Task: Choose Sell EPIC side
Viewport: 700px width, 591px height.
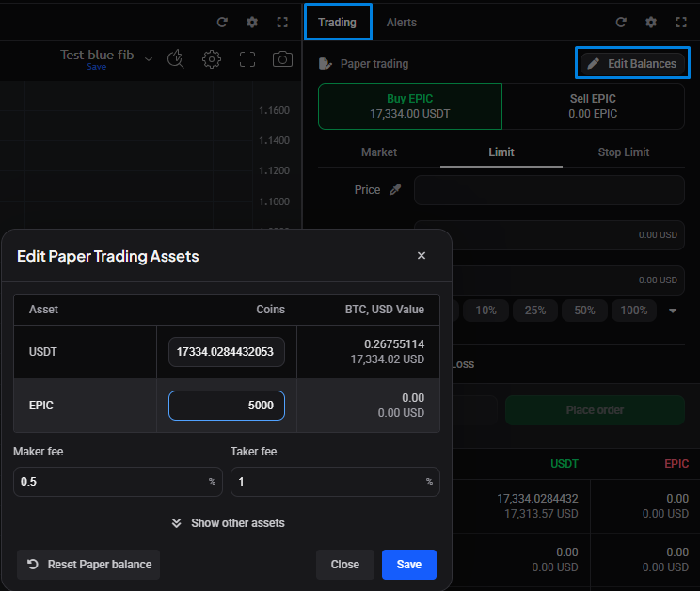Action: (593, 106)
